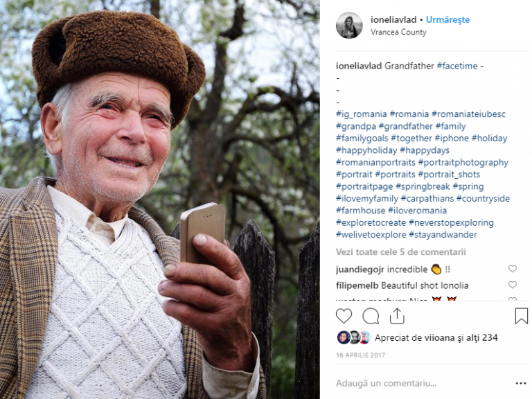This screenshot has height=399, width=532.
Task: Open the liker avatars next to Apreciat
Action: point(353,337)
